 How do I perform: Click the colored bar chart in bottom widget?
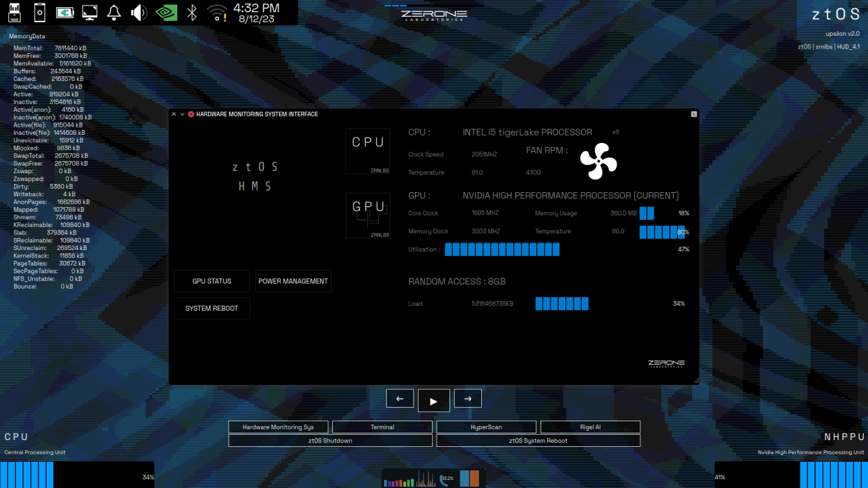click(x=398, y=481)
